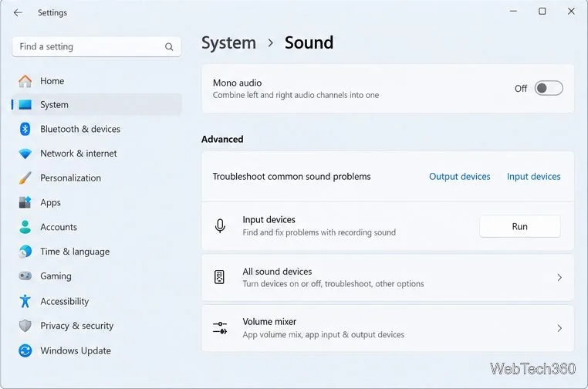Click the Accessibility figure icon
Screen dimensions: 588x389
point(25,301)
